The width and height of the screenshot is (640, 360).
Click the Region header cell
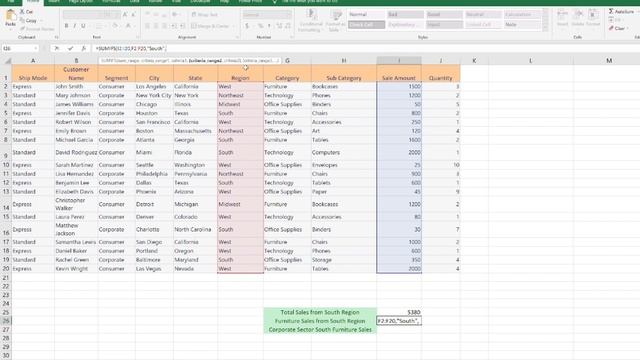pyautogui.click(x=240, y=73)
